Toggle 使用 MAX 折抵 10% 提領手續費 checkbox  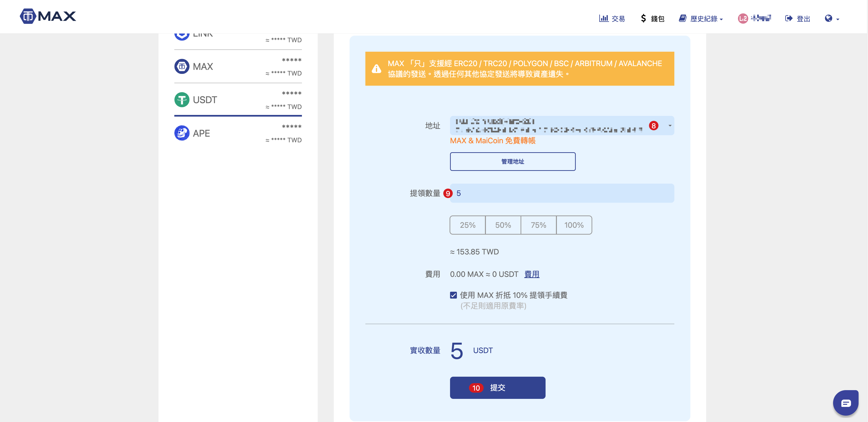coord(454,295)
